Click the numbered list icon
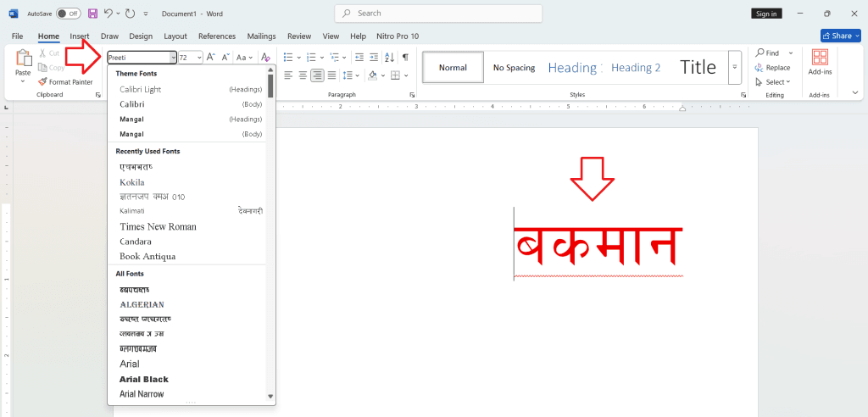868x417 pixels. pos(311,57)
